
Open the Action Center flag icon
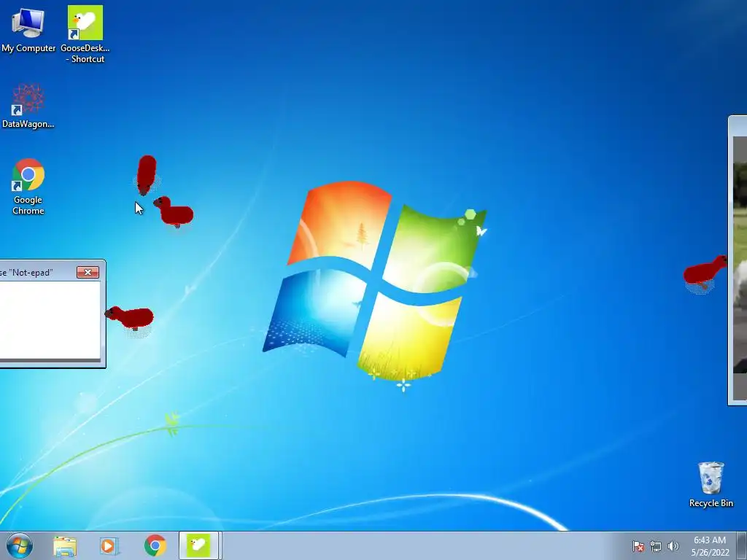coord(638,546)
